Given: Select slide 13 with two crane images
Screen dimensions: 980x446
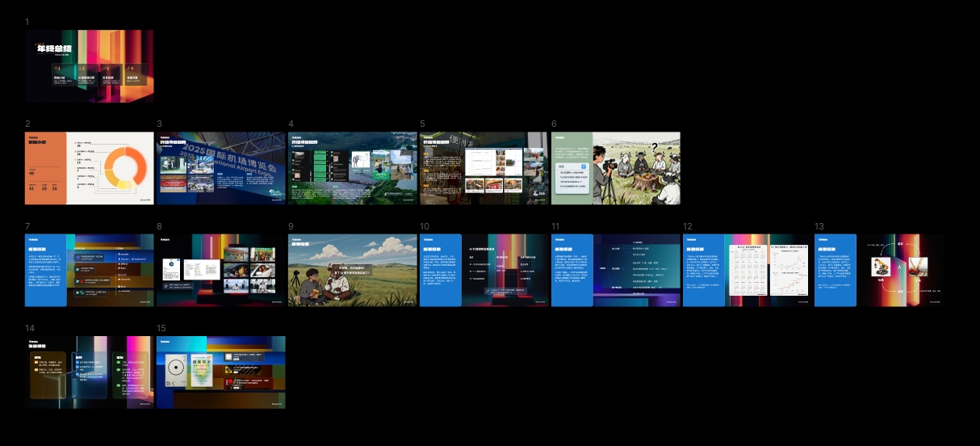Looking at the screenshot, I should (x=878, y=270).
